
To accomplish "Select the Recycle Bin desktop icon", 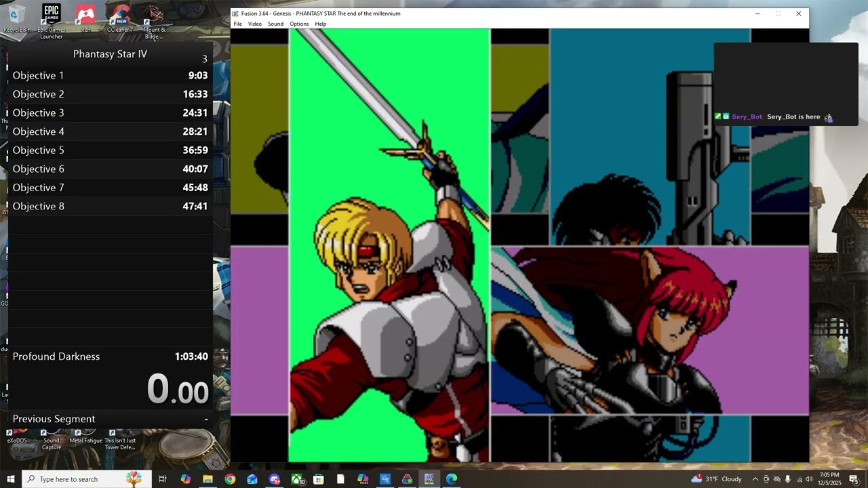I will coord(16,19).
